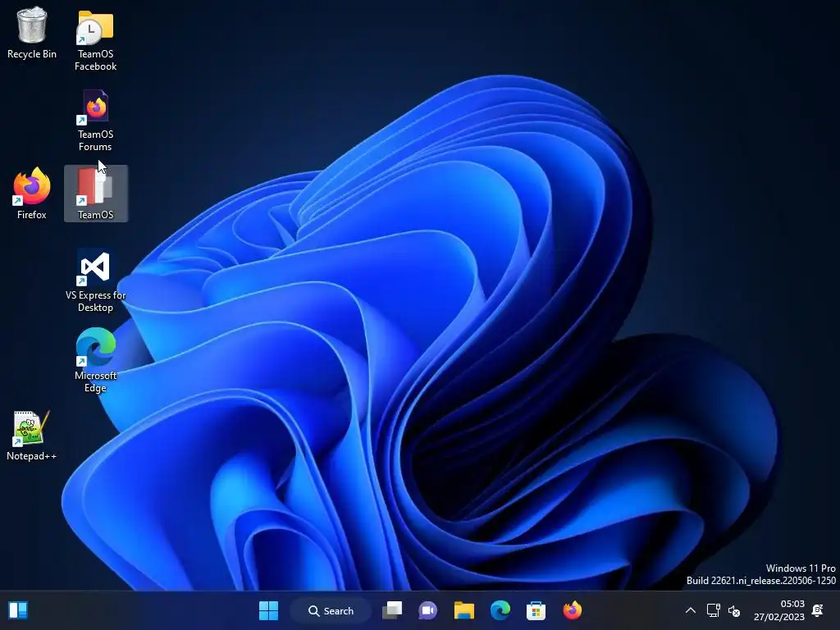Select the Microsoft Edge desktop shortcut

pyautogui.click(x=95, y=360)
